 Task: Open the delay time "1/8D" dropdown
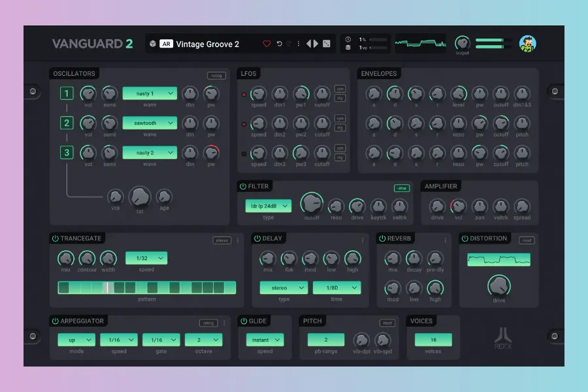336,287
